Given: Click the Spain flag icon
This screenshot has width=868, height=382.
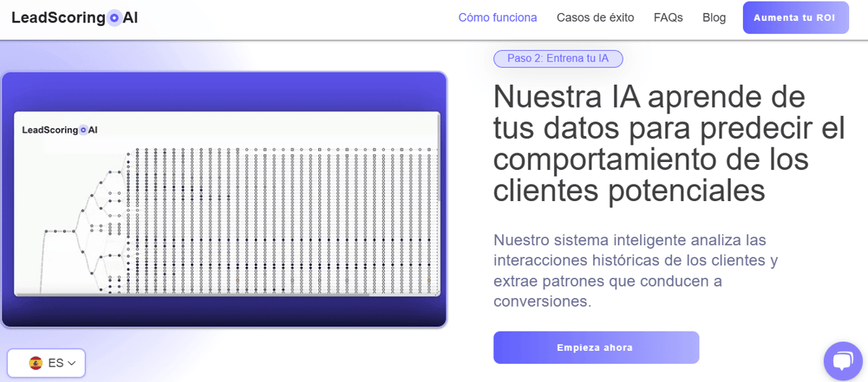Looking at the screenshot, I should [35, 363].
